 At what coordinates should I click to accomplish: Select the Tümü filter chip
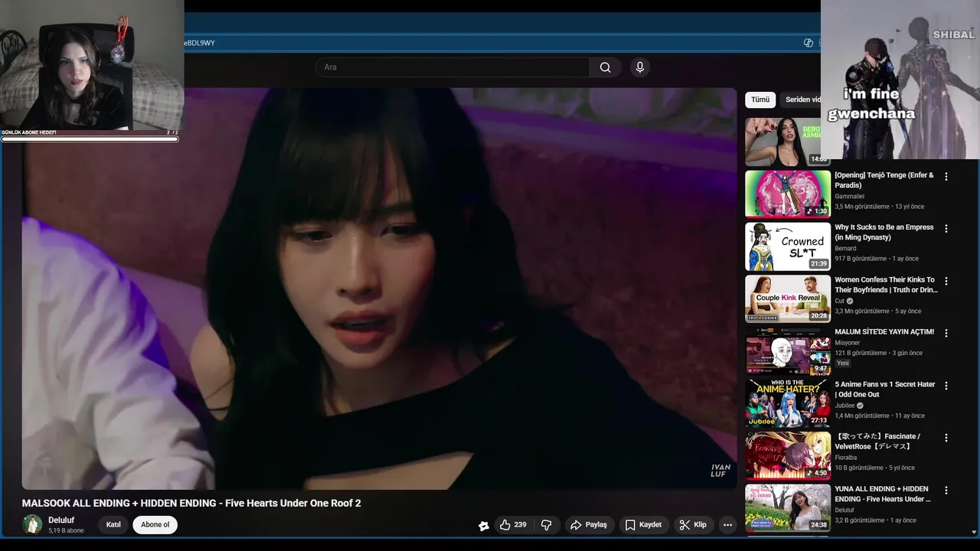(x=760, y=99)
